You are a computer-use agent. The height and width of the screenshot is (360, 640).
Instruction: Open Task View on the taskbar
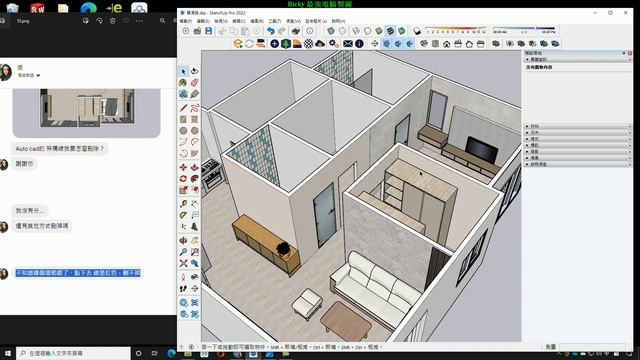pos(154,353)
